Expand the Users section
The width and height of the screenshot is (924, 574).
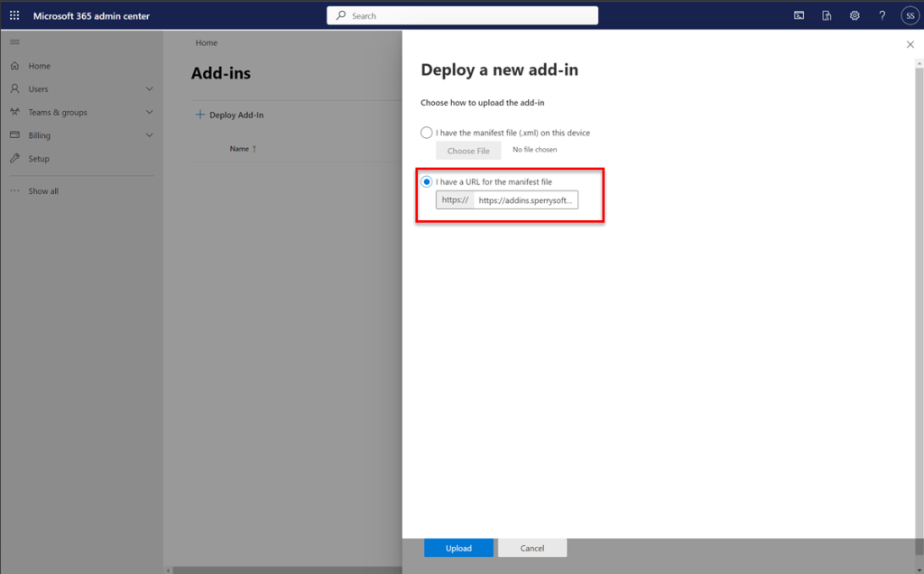point(150,88)
